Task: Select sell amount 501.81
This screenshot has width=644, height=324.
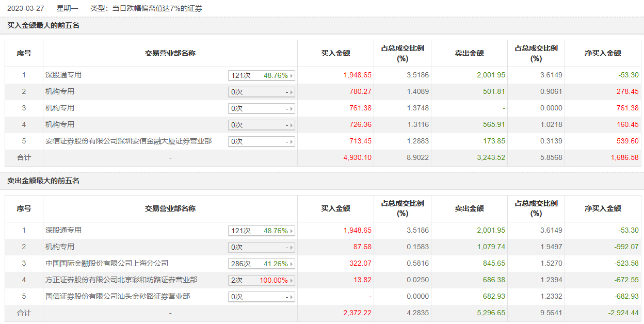Action: tap(494, 91)
